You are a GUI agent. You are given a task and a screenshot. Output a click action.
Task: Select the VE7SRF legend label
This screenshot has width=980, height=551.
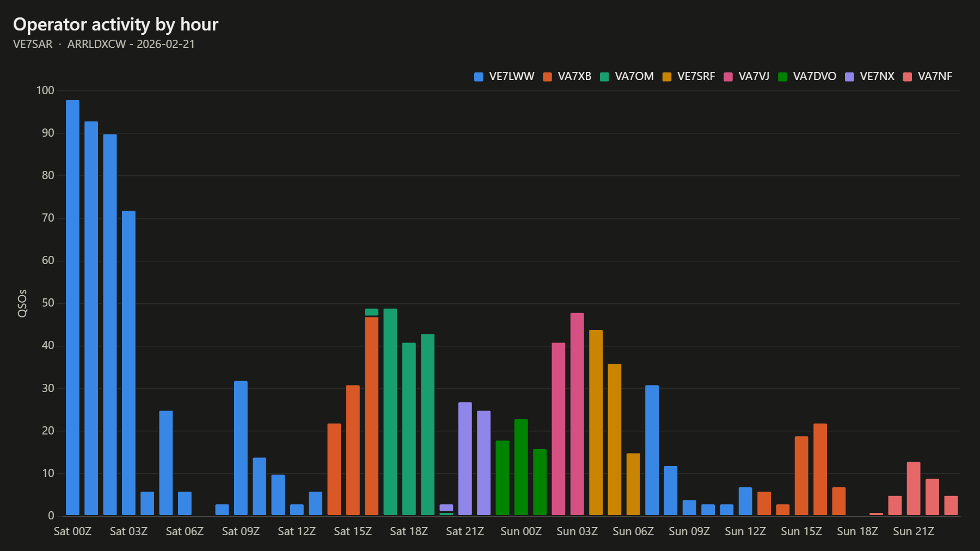[x=696, y=77]
